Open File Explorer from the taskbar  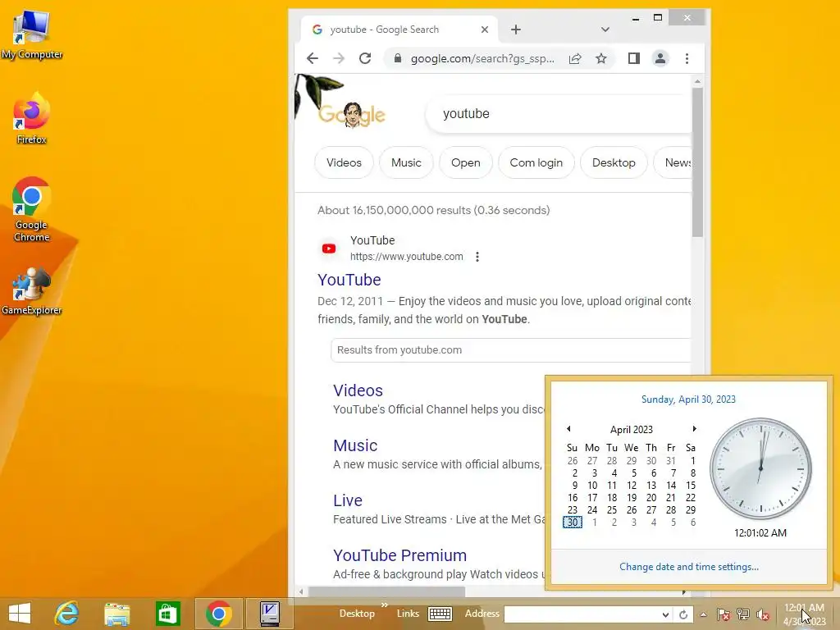(x=116, y=614)
